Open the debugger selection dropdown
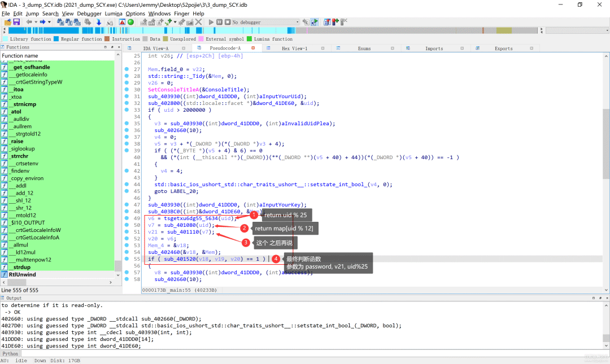 [298, 22]
